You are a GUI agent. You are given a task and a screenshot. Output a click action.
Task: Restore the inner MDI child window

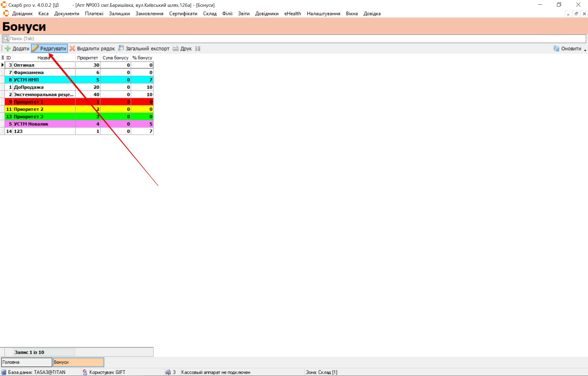coord(576,14)
